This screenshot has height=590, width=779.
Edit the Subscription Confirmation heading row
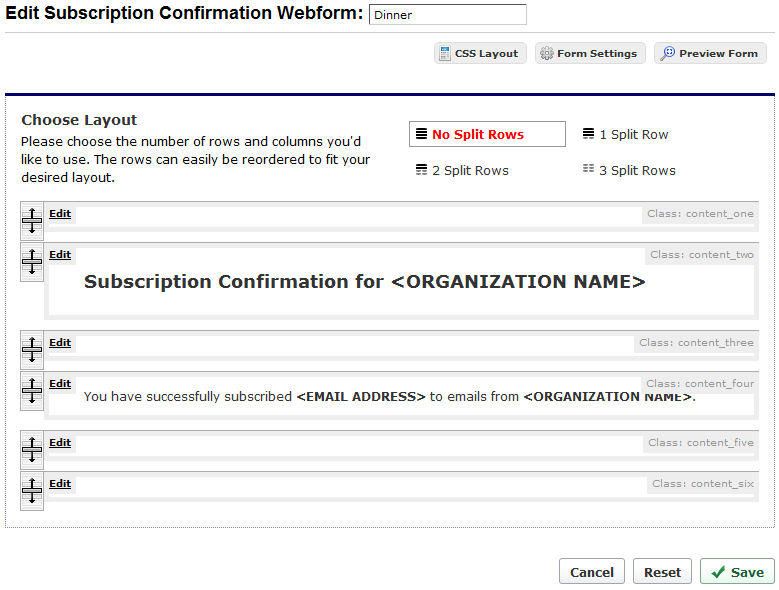pos(60,254)
